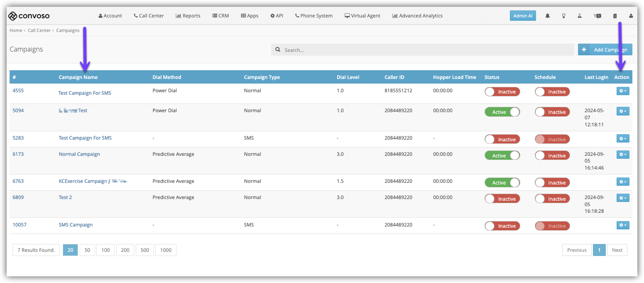Toggle Status switch for Normal Campaign
The height and width of the screenshot is (283, 644).
[x=502, y=156]
